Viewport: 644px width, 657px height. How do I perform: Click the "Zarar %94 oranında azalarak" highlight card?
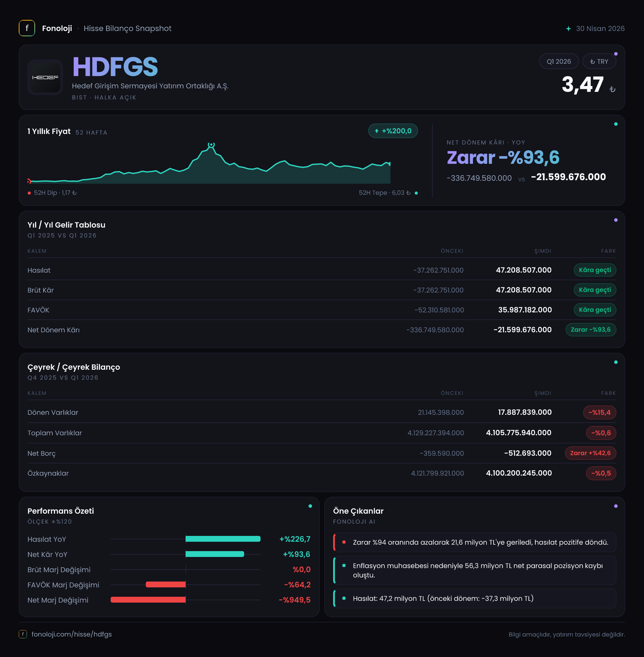coord(475,542)
